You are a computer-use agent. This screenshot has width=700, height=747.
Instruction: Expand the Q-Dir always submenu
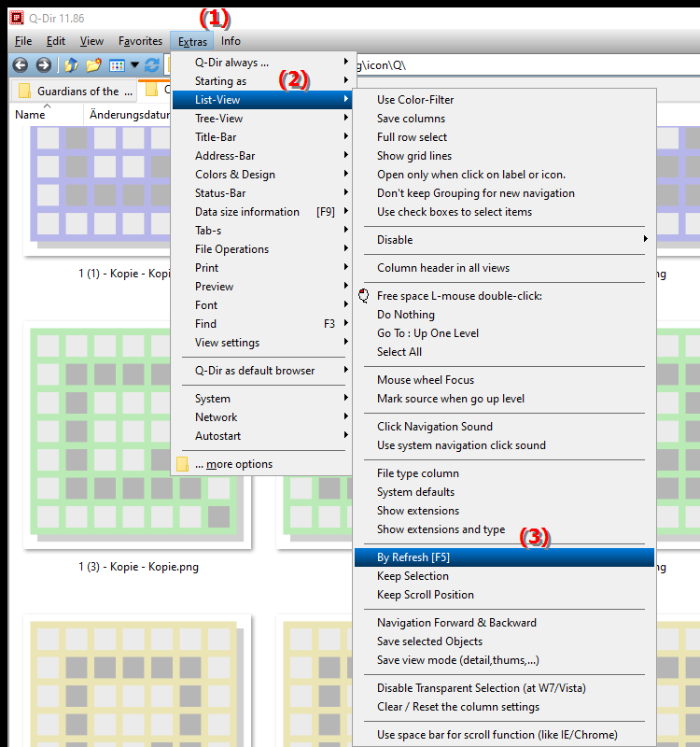pos(263,63)
